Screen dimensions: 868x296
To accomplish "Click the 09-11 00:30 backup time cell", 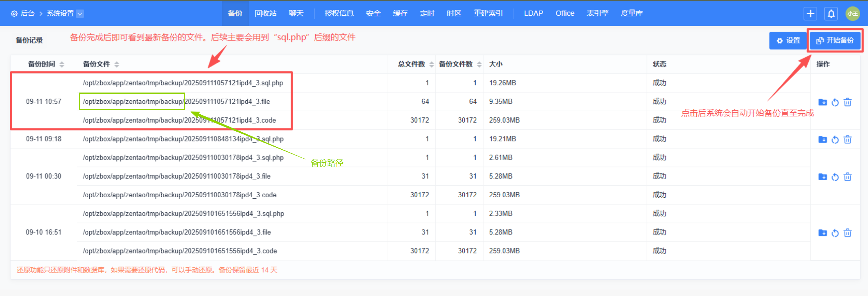I will point(43,177).
